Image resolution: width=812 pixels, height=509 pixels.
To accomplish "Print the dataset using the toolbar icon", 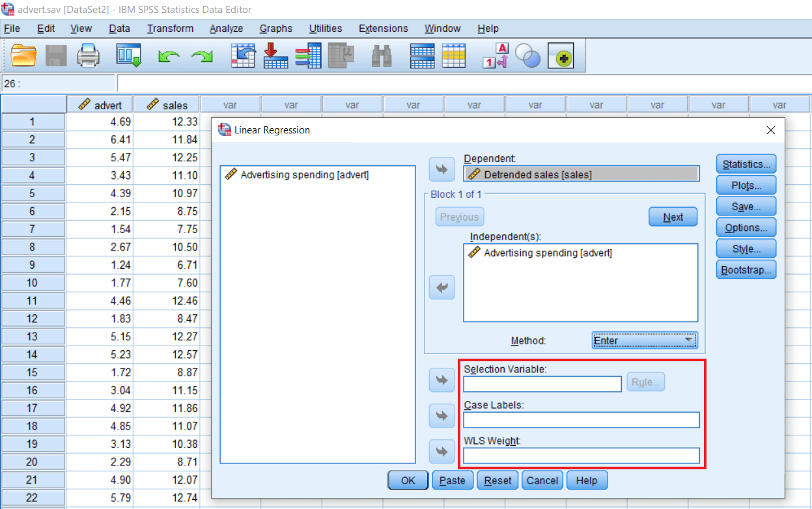I will click(x=89, y=56).
